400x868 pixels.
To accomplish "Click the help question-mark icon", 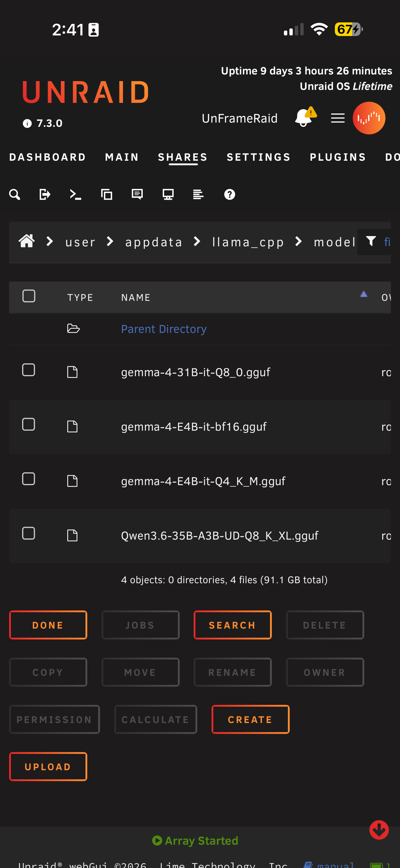I will [230, 194].
